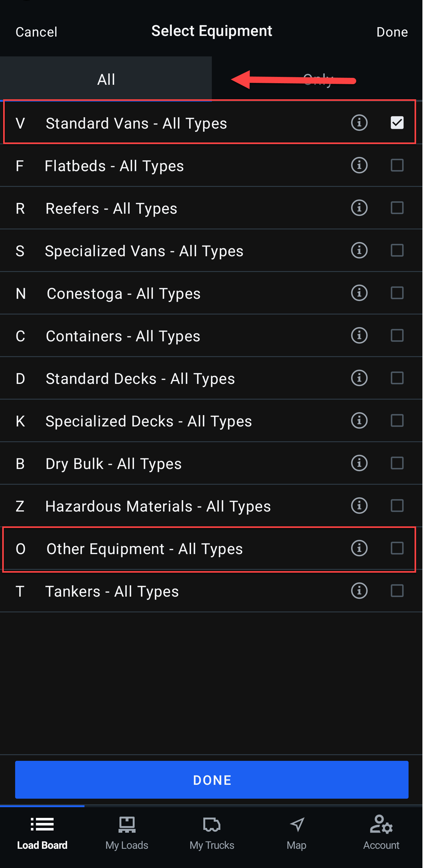Switch to the All tab
The width and height of the screenshot is (424, 868).
106,78
